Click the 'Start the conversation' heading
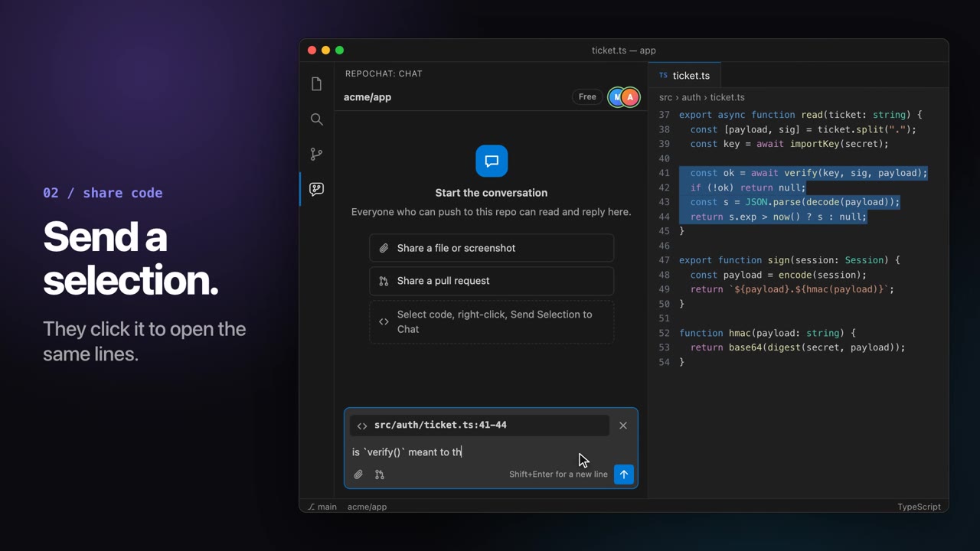 pyautogui.click(x=492, y=193)
